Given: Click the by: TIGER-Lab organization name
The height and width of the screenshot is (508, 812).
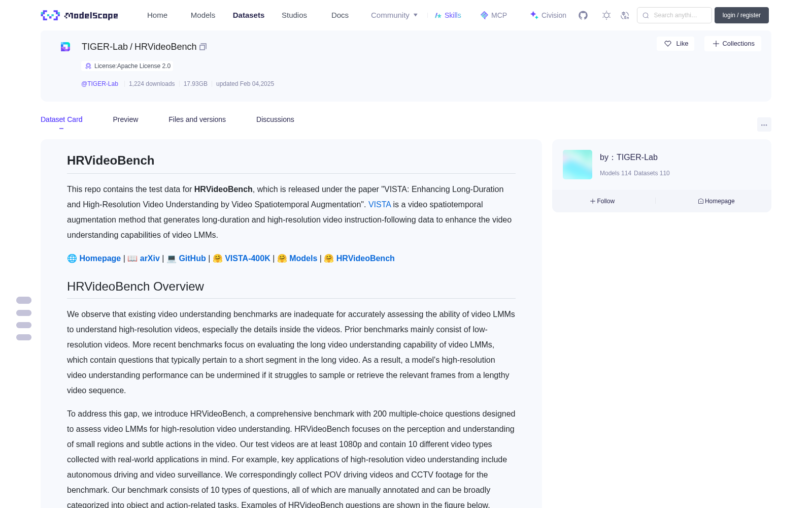Looking at the screenshot, I should [629, 157].
